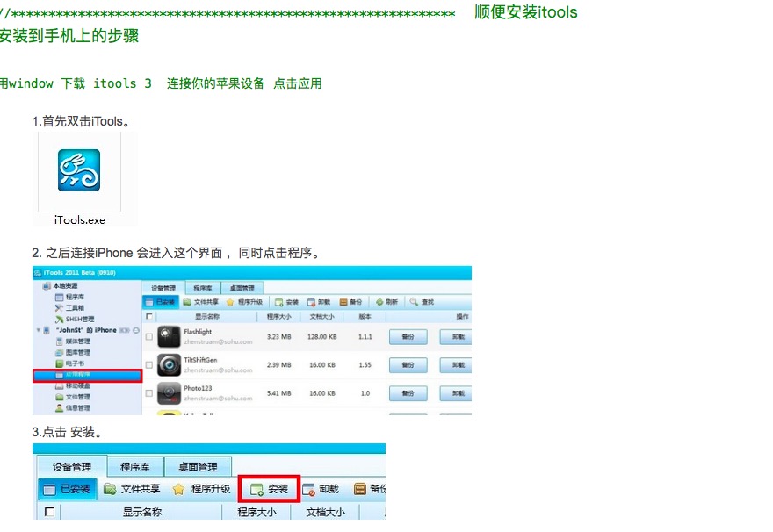The image size is (773, 532).
Task: Click the Flashlight app name text
Action: 198,332
